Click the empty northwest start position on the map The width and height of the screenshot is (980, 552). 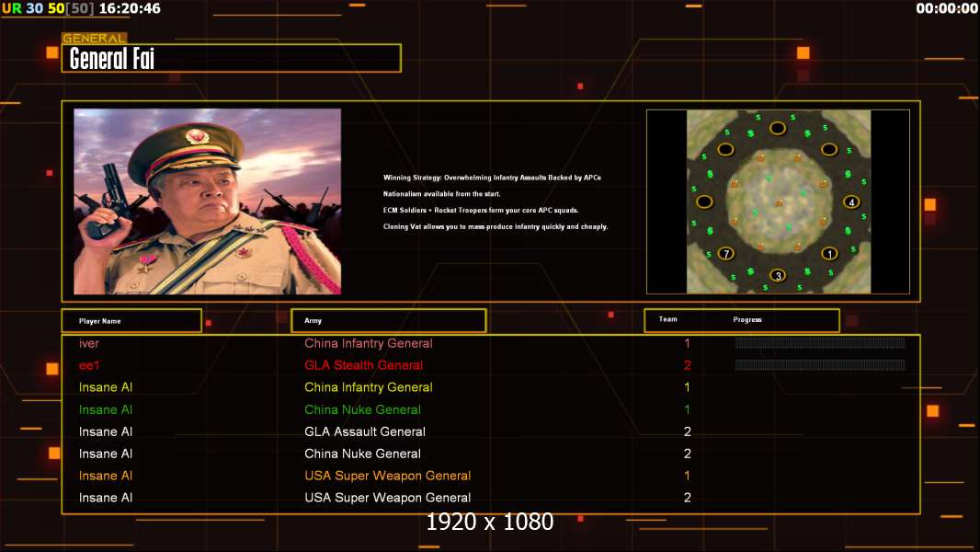pos(725,149)
